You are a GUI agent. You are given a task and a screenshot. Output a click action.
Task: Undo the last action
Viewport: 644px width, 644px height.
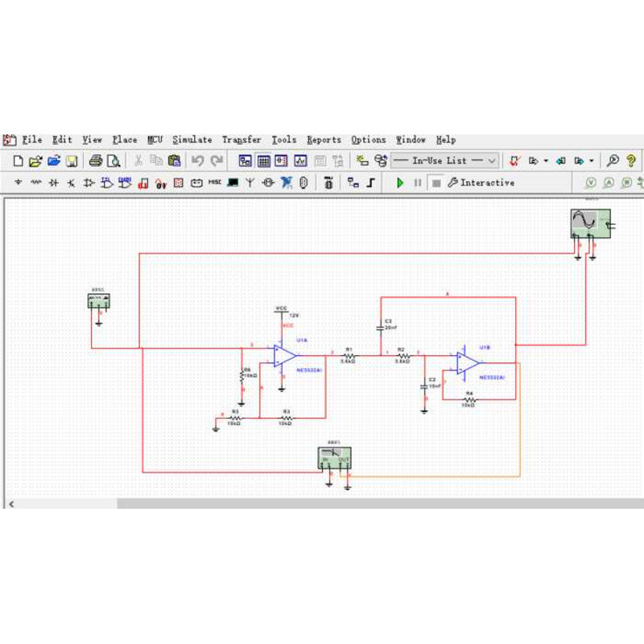coord(198,160)
